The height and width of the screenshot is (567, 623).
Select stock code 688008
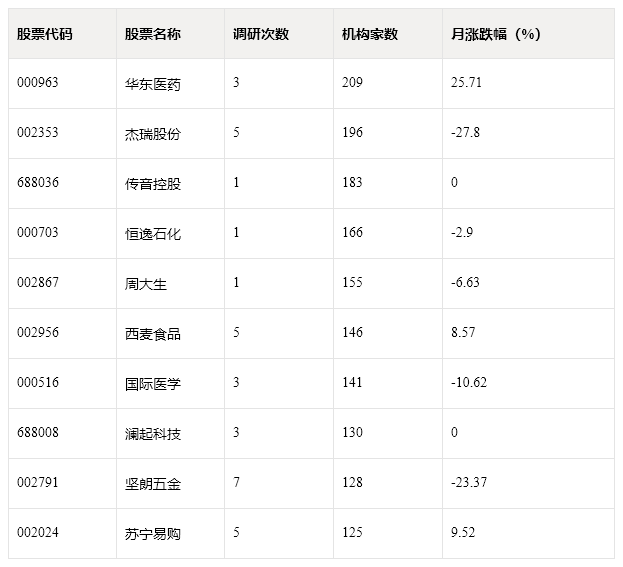(x=38, y=432)
